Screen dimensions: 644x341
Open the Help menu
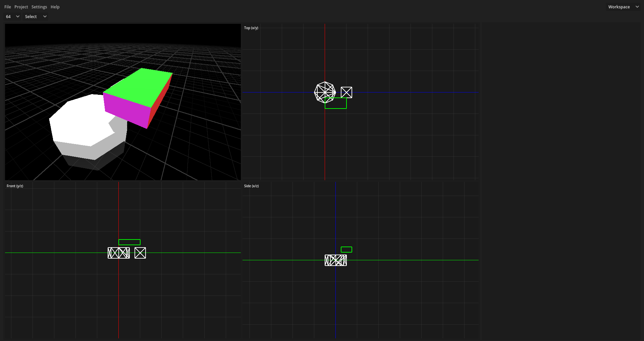click(55, 7)
